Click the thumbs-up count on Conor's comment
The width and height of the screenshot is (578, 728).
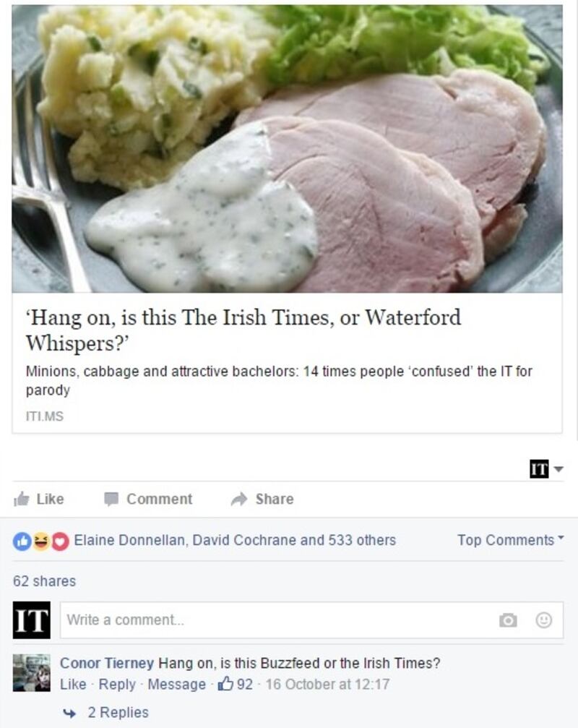pos(236,684)
